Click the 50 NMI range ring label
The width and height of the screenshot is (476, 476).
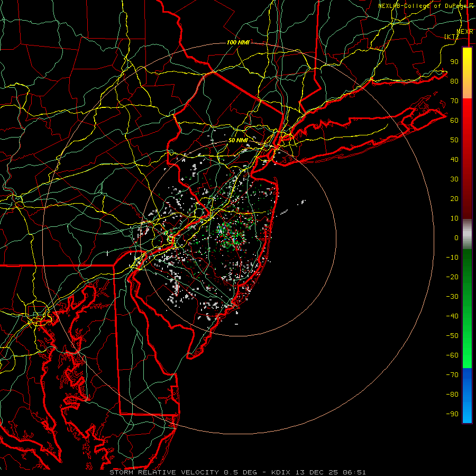238,140
